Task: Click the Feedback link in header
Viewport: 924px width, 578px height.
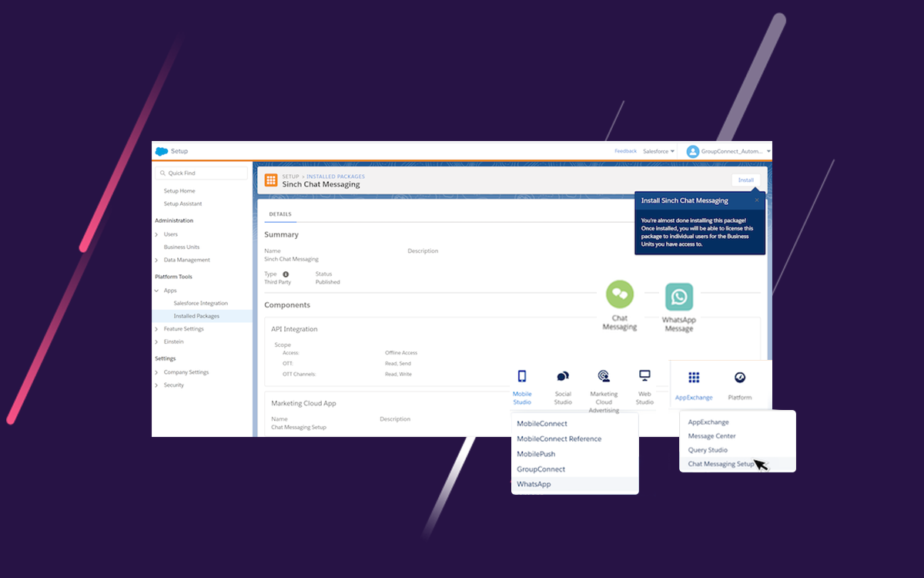Action: tap(625, 151)
